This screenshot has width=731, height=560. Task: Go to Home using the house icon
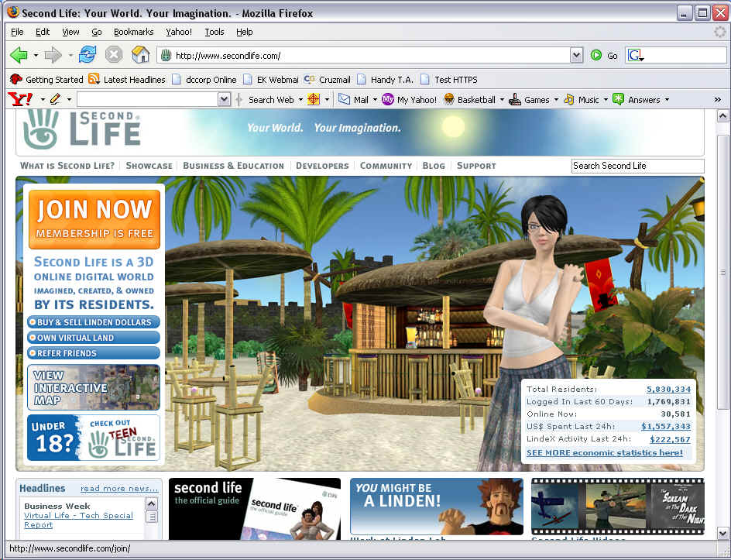click(x=140, y=55)
